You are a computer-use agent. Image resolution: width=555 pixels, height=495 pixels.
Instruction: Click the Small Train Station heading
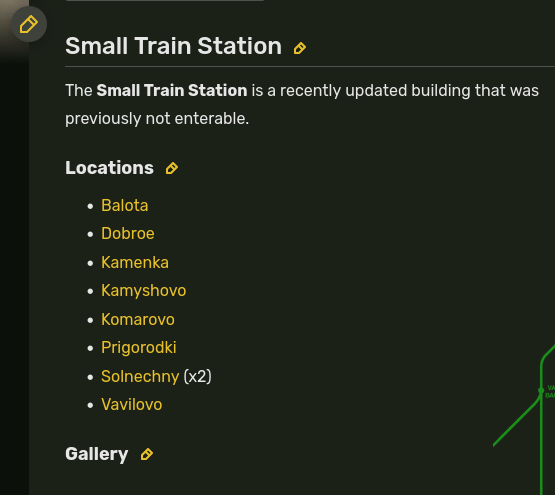173,46
